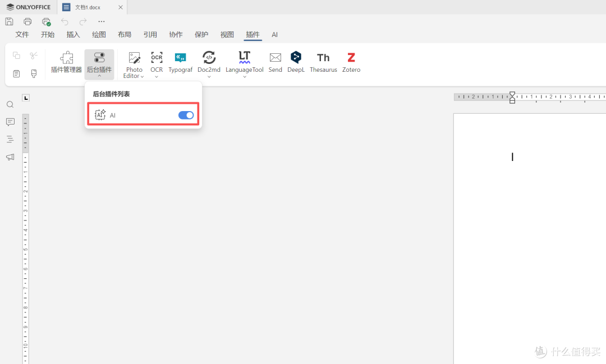Open the Feedback megaphone icon
This screenshot has width=606, height=364.
[x=10, y=157]
